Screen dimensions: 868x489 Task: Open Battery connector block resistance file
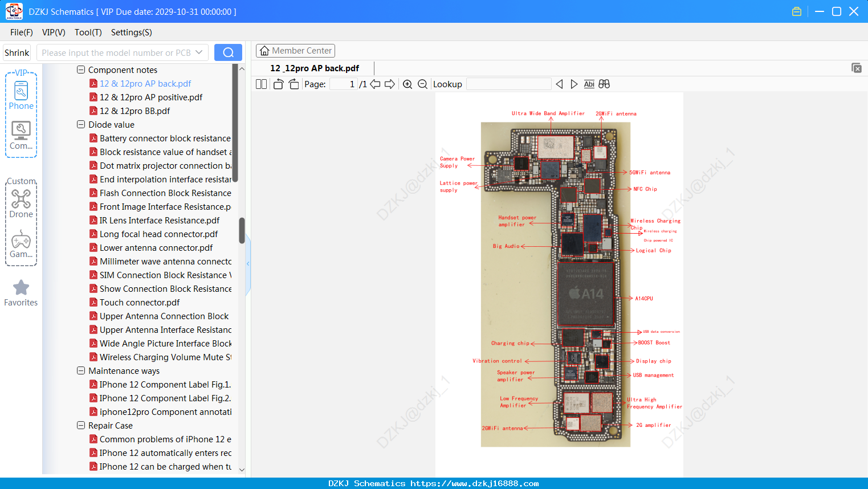pos(165,138)
